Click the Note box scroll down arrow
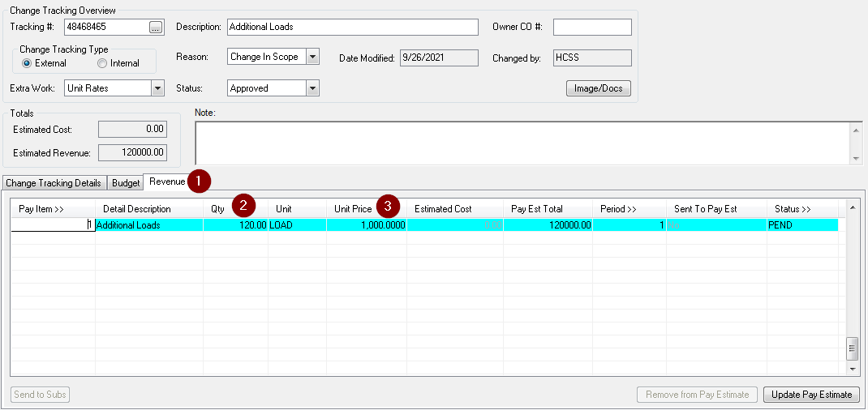Viewport: 868px width, 410px height. (x=857, y=158)
